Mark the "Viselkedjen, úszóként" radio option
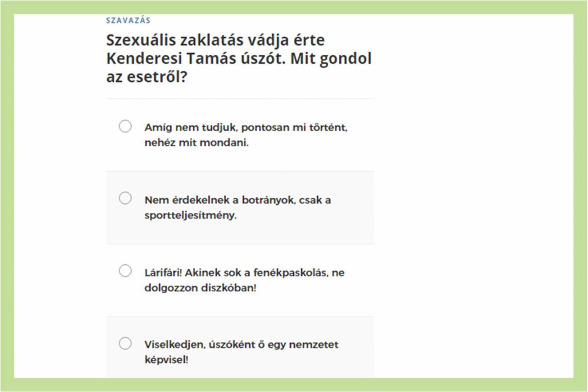The height and width of the screenshot is (392, 588). pyautogui.click(x=125, y=343)
